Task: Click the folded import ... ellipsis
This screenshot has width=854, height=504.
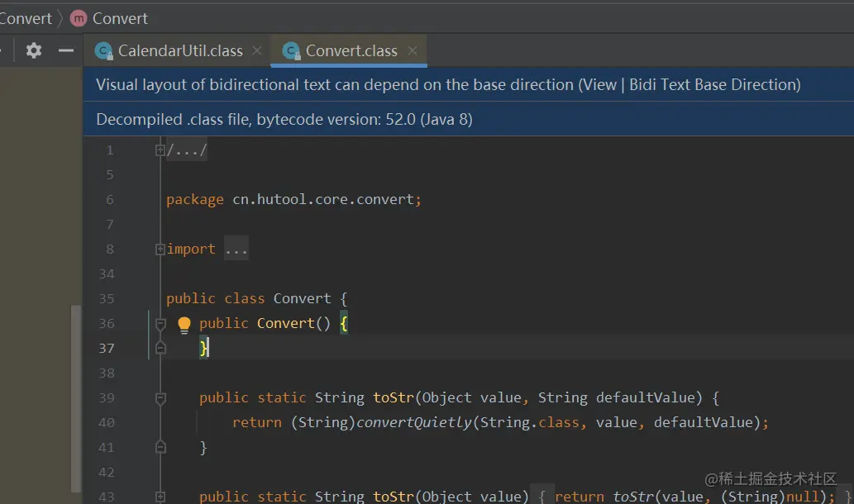Action: [236, 249]
